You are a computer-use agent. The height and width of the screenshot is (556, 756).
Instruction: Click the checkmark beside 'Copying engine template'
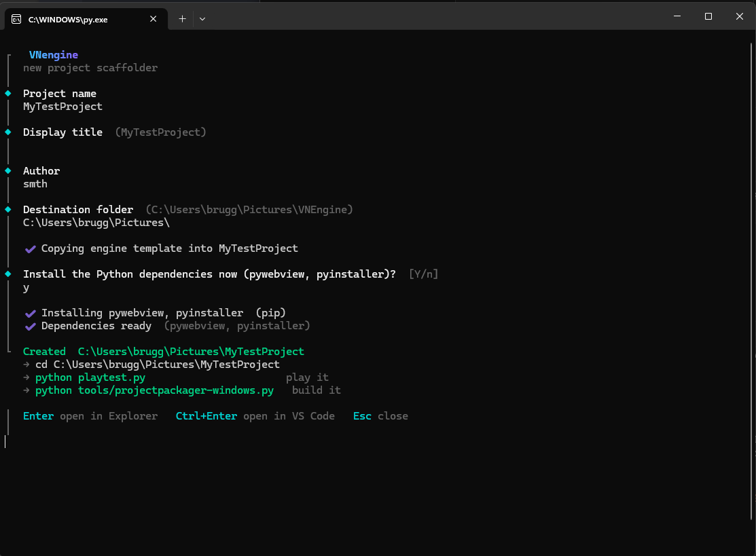pyautogui.click(x=31, y=249)
